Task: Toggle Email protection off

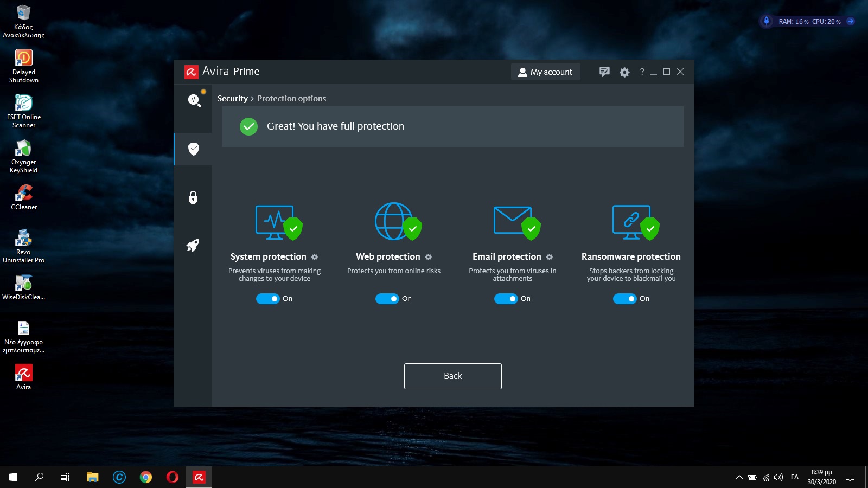Action: pos(506,299)
